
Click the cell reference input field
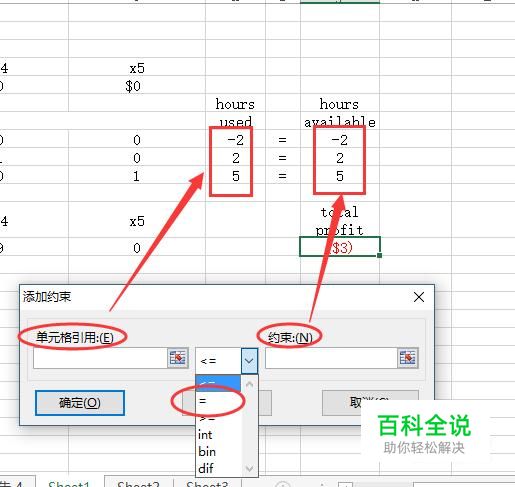(100, 358)
